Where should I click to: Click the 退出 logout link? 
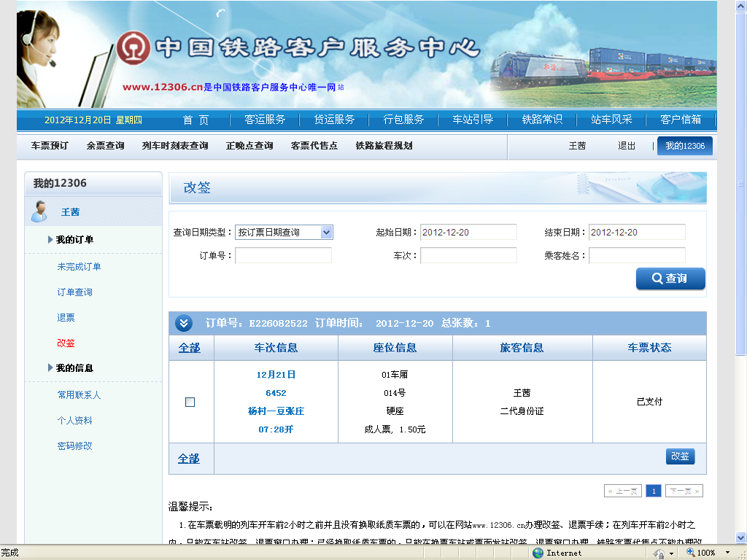627,146
